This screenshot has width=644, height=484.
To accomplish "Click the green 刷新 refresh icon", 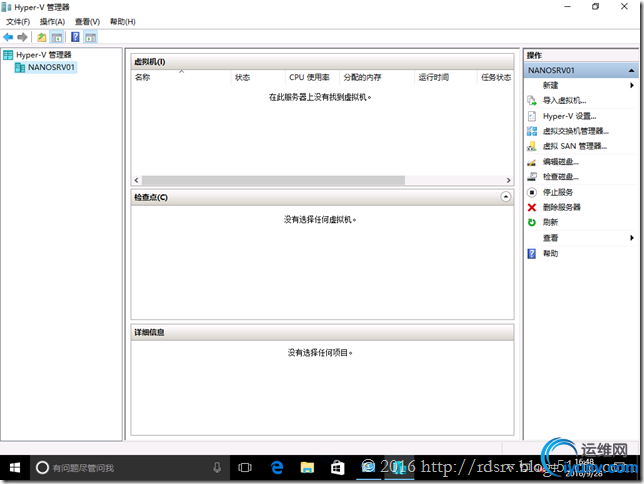I will pos(532,222).
